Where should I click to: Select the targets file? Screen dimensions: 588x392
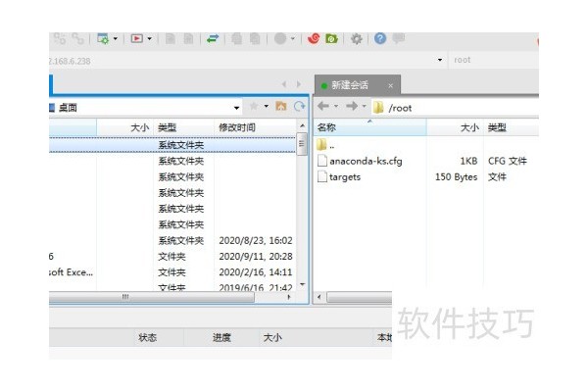tap(339, 176)
